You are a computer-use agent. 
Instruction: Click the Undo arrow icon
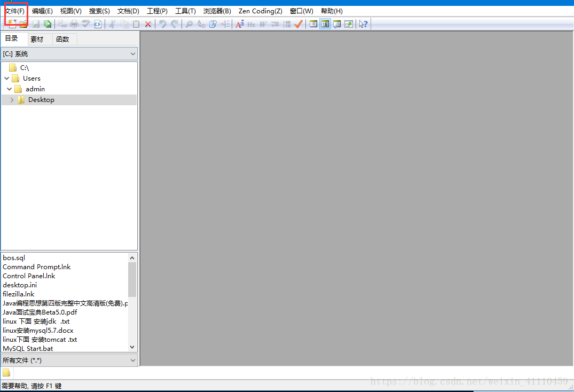coord(163,24)
